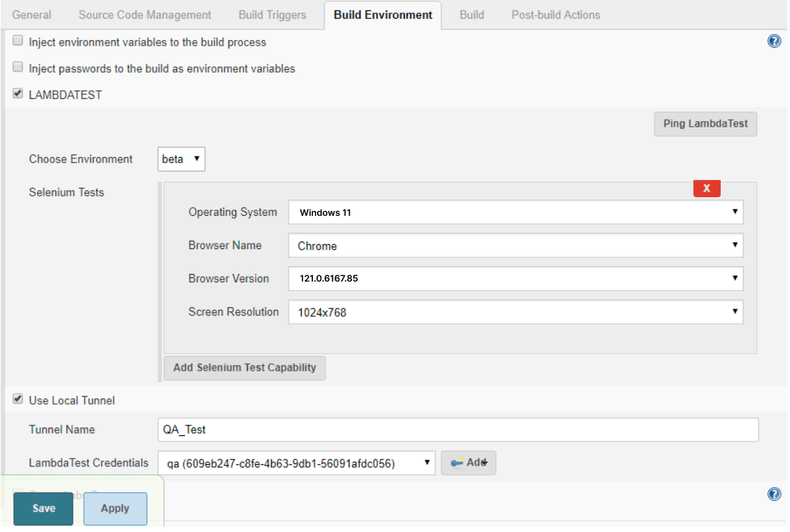Image resolution: width=790 pixels, height=532 pixels.
Task: Disable Use Local Tunnel
Action: pos(17,400)
